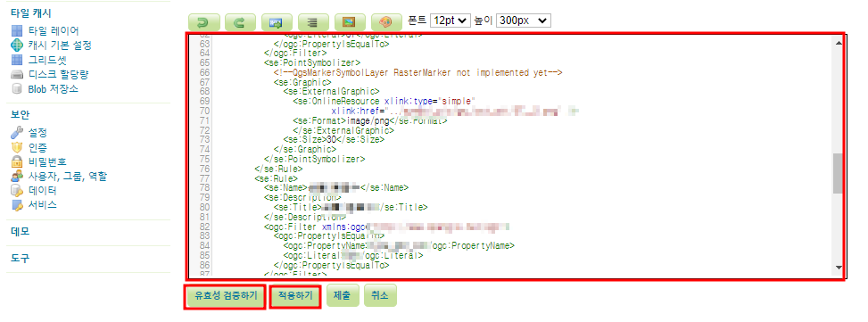Click the Blob 저장소 cylinder icon

coord(17,88)
